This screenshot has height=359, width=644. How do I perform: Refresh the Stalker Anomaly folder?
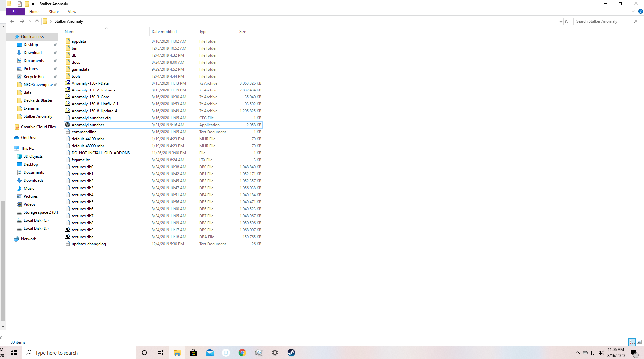point(567,21)
